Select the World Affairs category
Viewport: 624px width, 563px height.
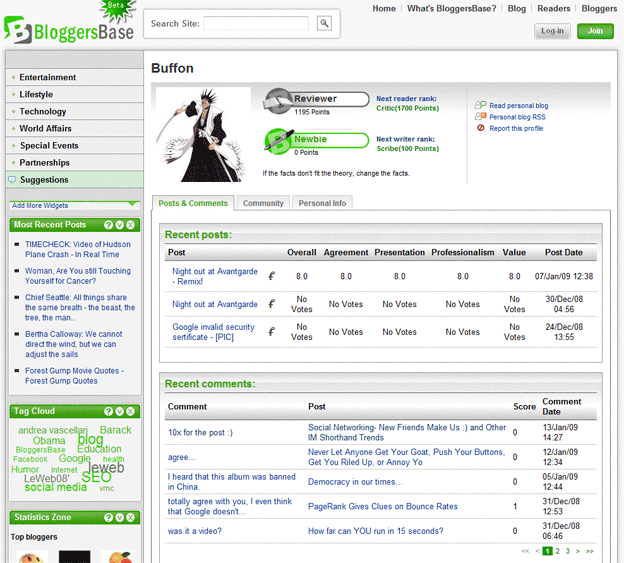74,129
